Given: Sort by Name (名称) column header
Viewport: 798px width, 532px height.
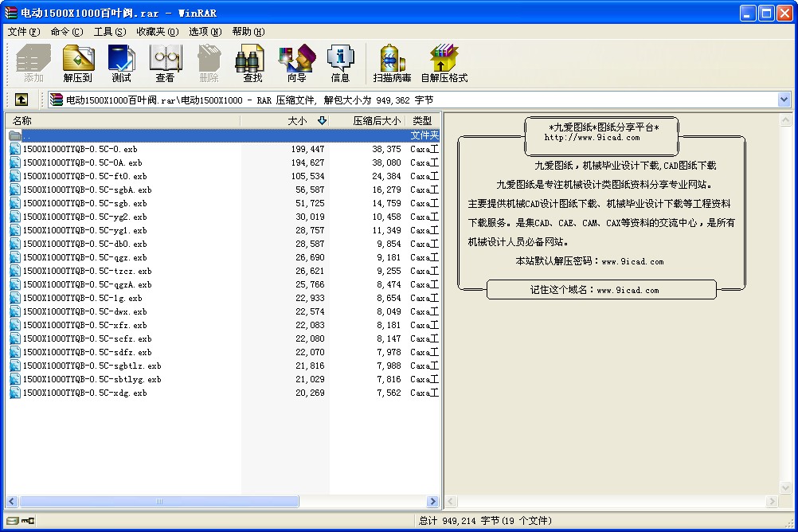Looking at the screenshot, I should point(119,121).
